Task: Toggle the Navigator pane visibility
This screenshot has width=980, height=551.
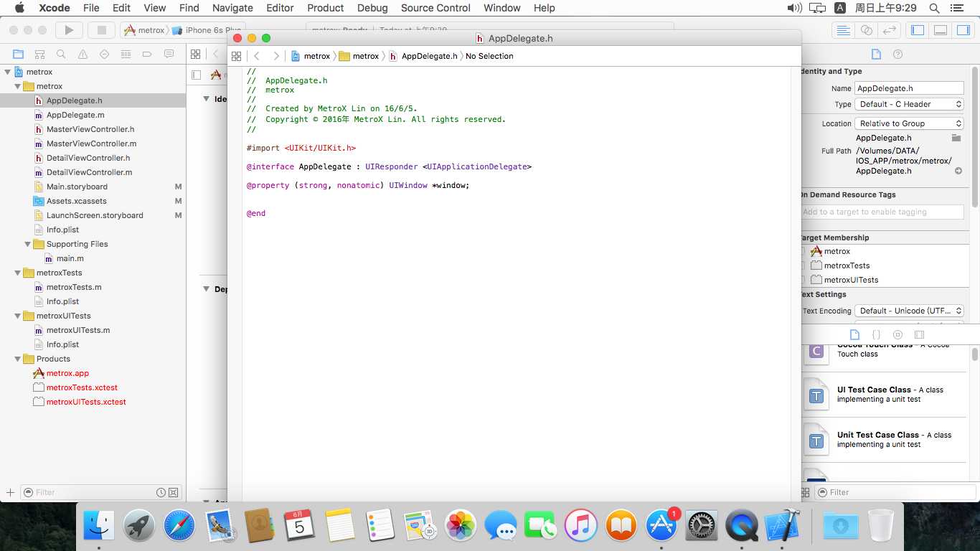Action: click(918, 30)
